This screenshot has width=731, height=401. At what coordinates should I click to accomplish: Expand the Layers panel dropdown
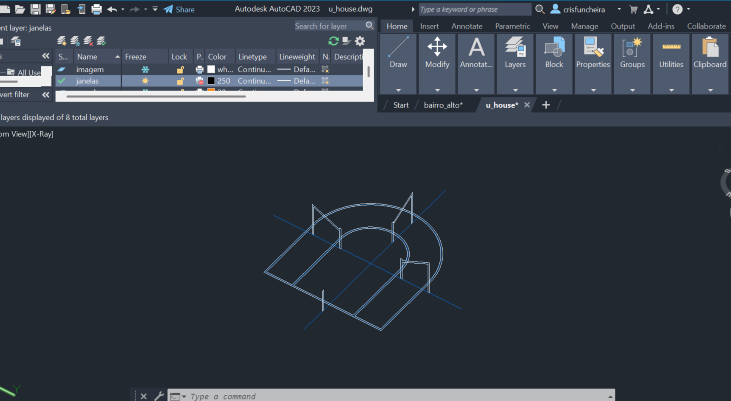515,90
